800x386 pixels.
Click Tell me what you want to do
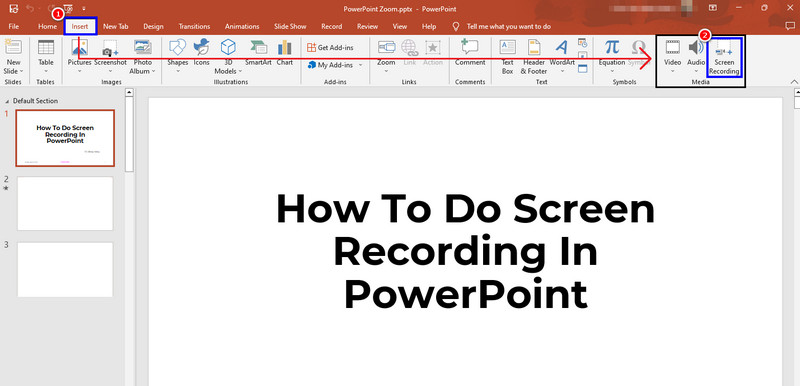click(x=508, y=27)
